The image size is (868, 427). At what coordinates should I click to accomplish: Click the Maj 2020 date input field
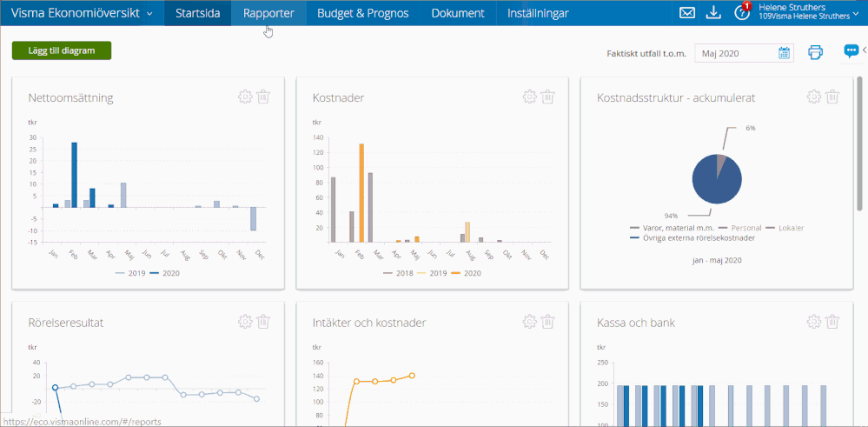point(744,53)
